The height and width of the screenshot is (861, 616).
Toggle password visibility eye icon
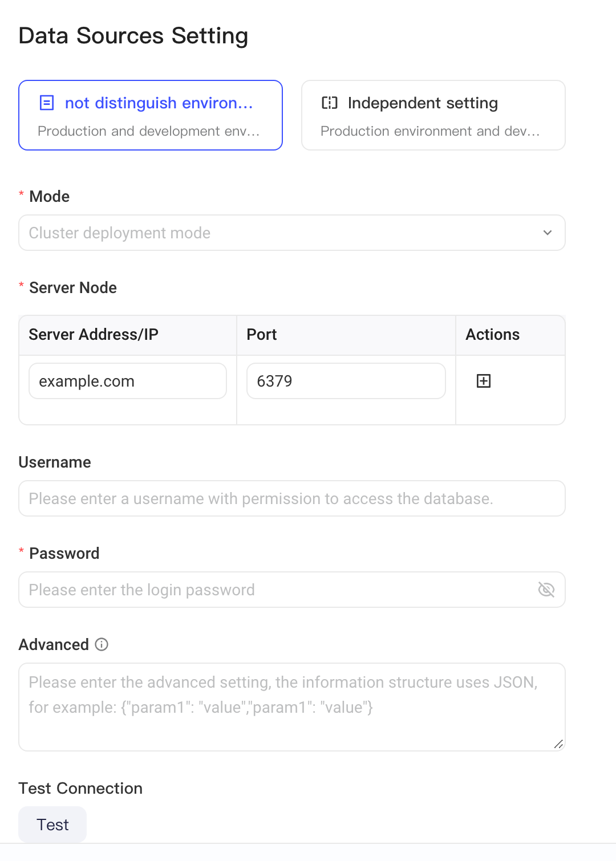(x=546, y=590)
